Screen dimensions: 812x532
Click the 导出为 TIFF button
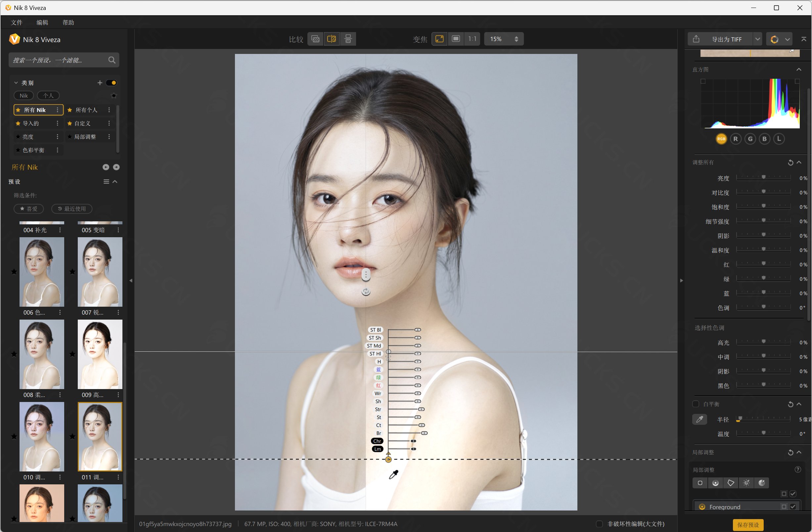pyautogui.click(x=727, y=39)
